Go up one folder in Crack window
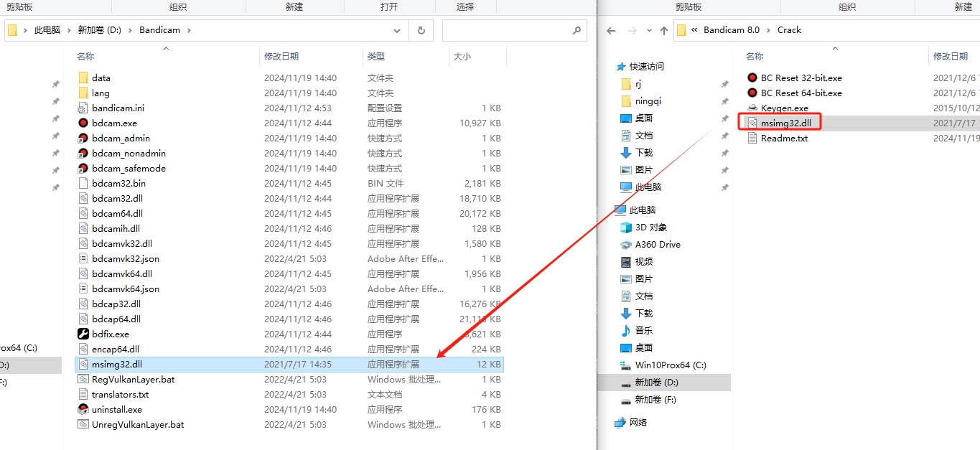 [x=663, y=30]
